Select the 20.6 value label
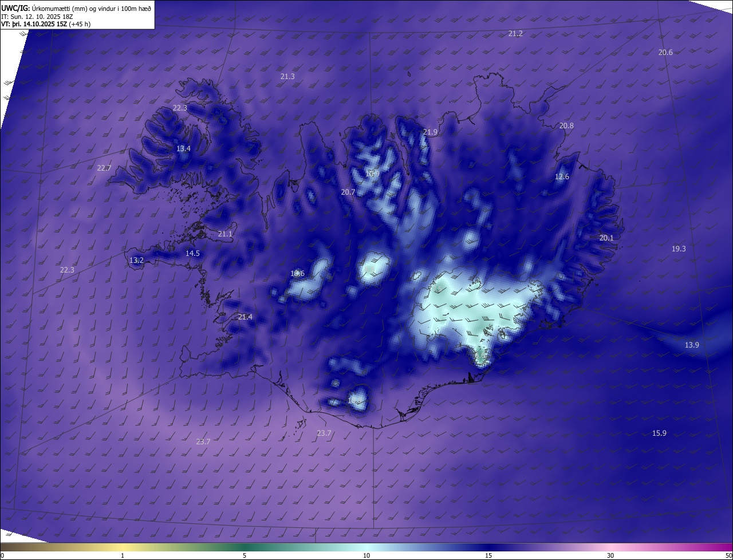Image resolution: width=733 pixels, height=560 pixels. coord(665,52)
